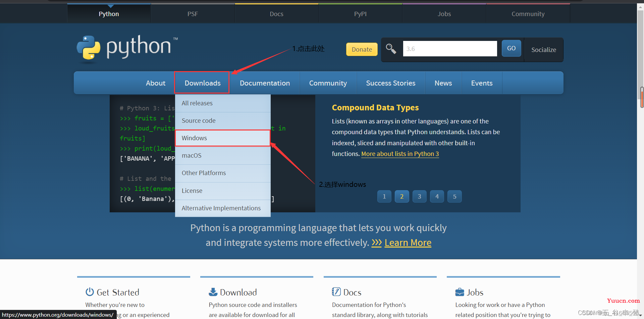Viewport: 644px width, 319px height.
Task: Open the Events navigation menu
Action: click(x=482, y=83)
